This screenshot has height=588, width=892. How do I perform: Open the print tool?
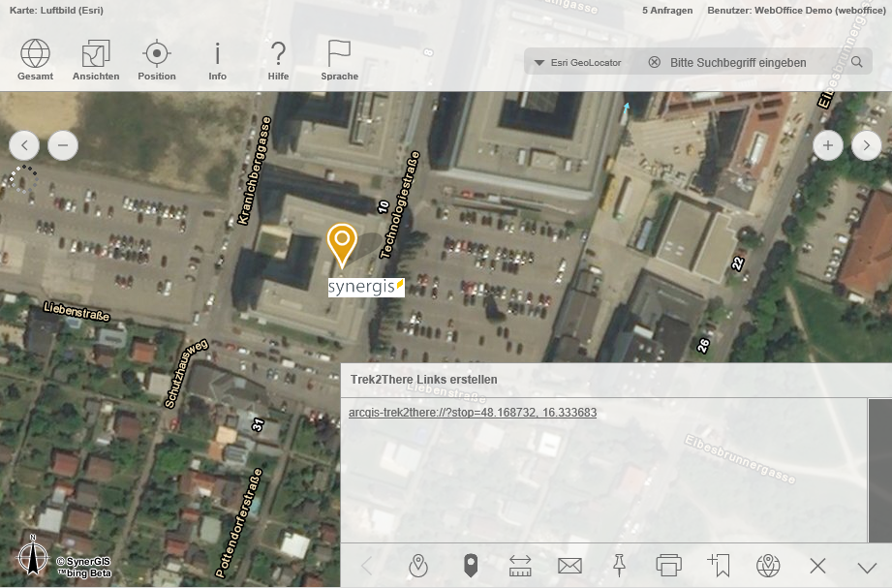668,566
